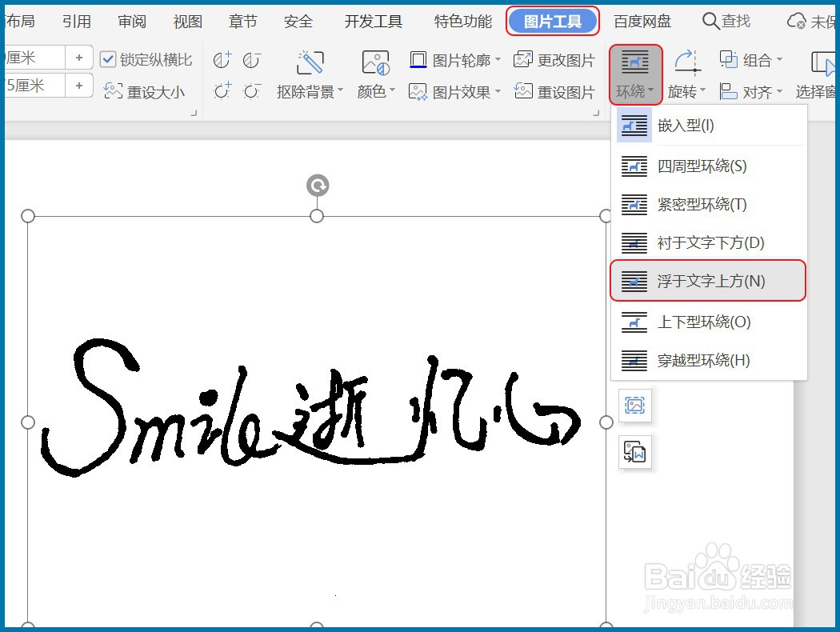
Task: Click the width field plus stepper
Action: tap(78, 86)
